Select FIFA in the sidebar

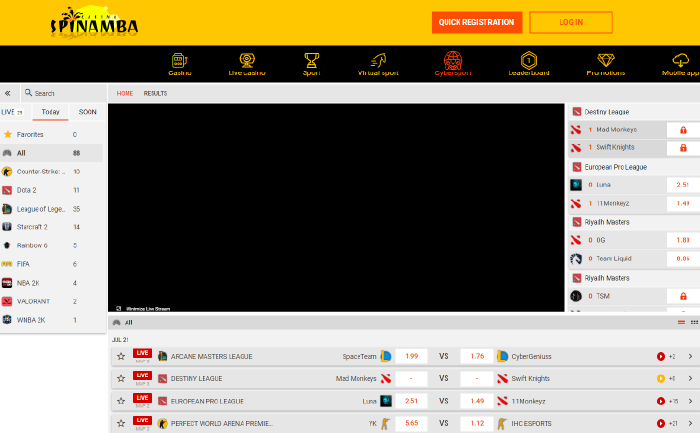[51, 264]
